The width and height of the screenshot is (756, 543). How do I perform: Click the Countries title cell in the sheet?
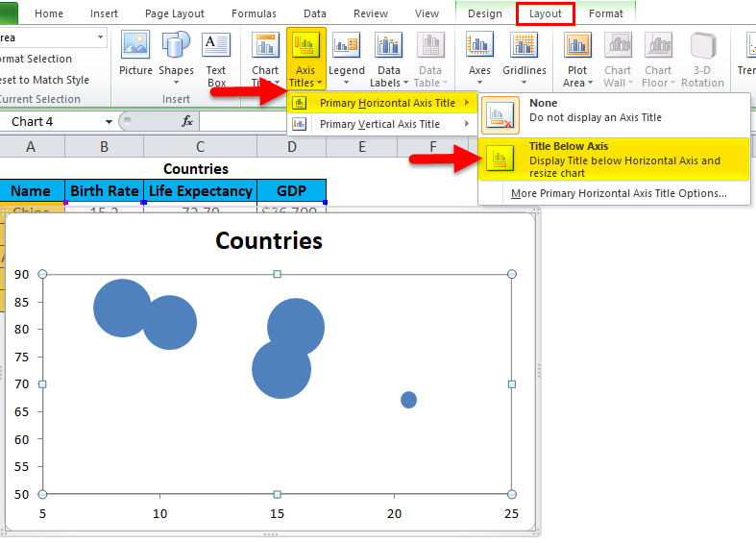(x=196, y=169)
